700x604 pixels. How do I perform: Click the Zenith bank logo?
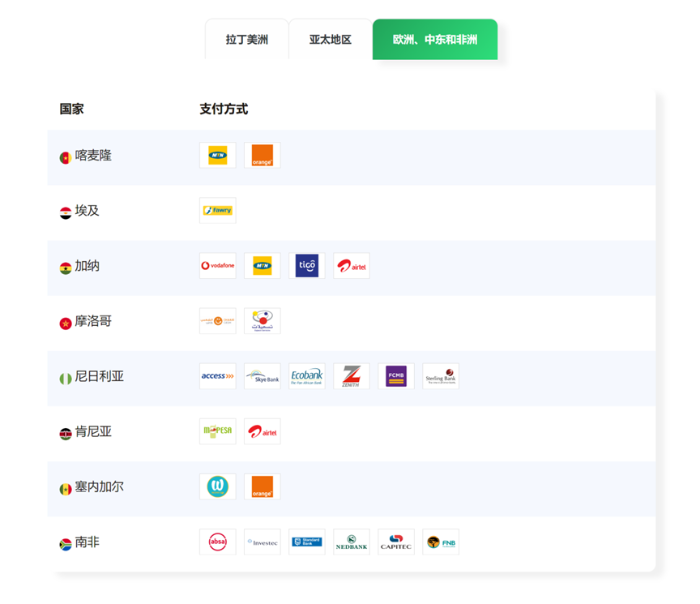(x=351, y=376)
